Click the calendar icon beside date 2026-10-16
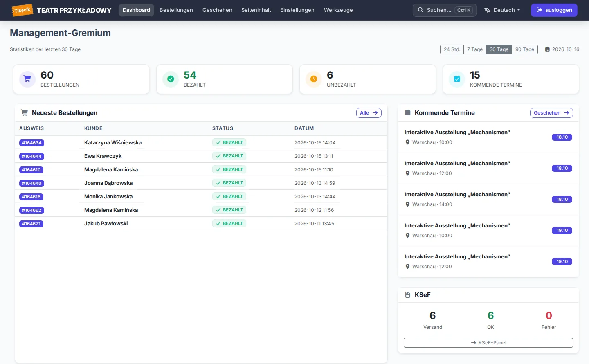Screen dimensions: 589x364 point(547,49)
